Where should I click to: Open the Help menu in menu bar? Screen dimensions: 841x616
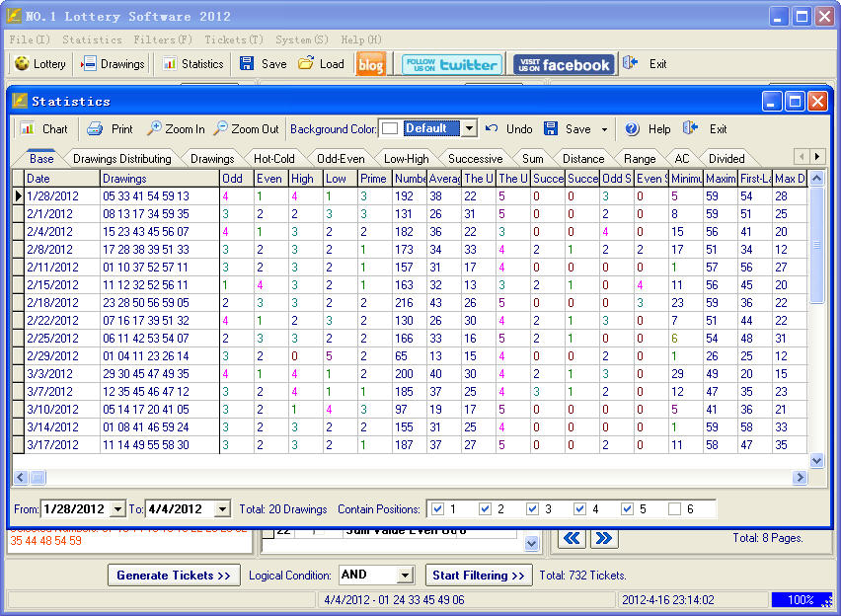[x=361, y=39]
